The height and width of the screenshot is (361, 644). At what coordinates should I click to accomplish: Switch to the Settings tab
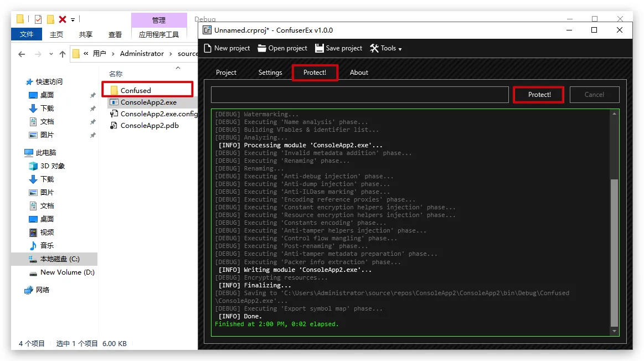click(x=270, y=73)
